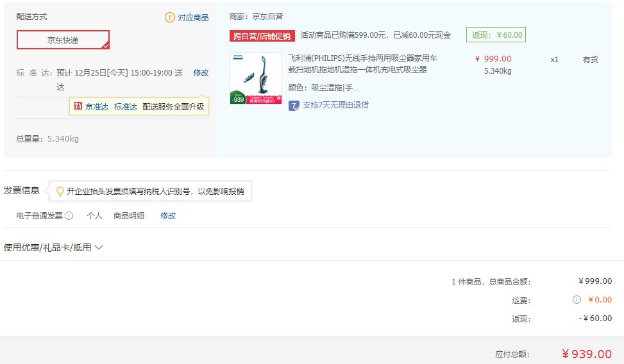Click the 总商品金额 ¥999.00 value
The height and width of the screenshot is (364, 624).
(x=595, y=281)
